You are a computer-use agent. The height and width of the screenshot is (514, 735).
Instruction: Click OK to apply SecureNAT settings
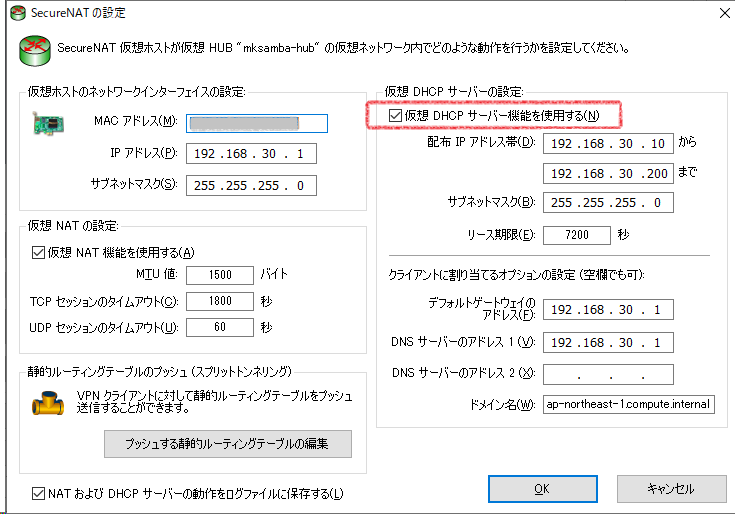tap(542, 489)
